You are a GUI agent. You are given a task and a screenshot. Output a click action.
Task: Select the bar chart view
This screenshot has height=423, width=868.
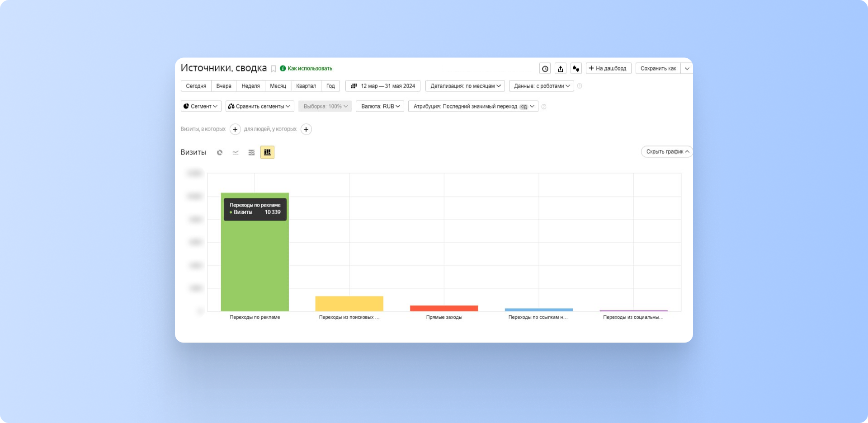pyautogui.click(x=267, y=152)
